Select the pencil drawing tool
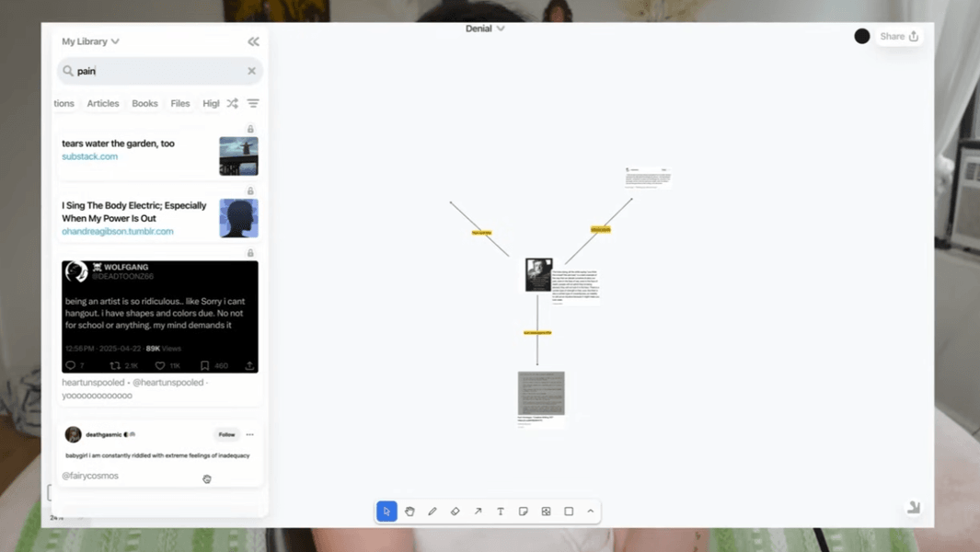980x552 pixels. coord(432,512)
